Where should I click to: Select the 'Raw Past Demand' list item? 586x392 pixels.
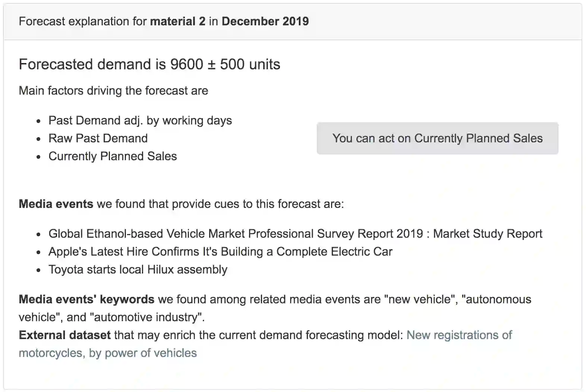98,138
